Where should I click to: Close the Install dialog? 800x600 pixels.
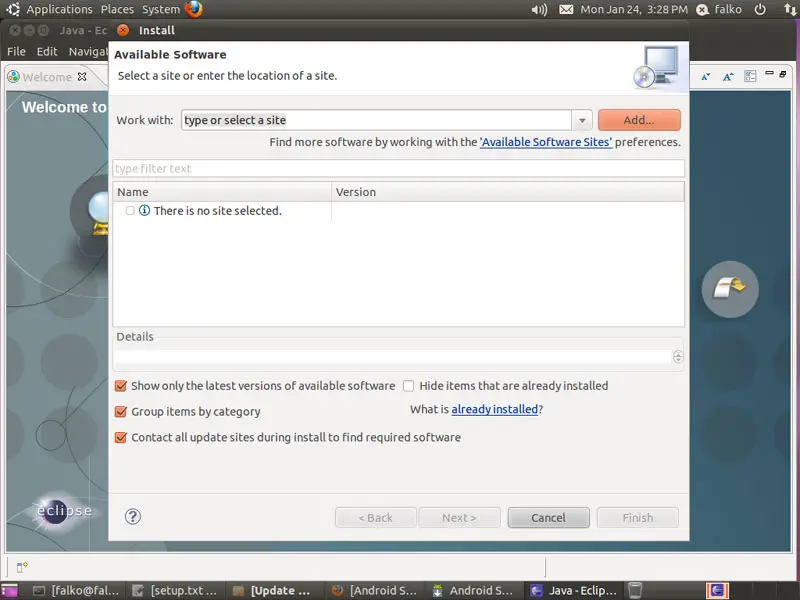pyautogui.click(x=123, y=30)
